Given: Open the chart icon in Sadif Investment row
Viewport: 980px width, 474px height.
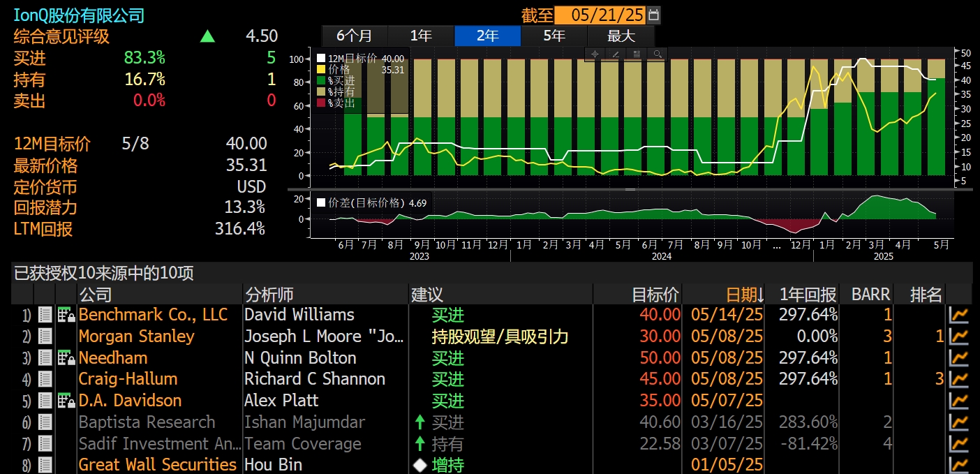Looking at the screenshot, I should coord(960,444).
